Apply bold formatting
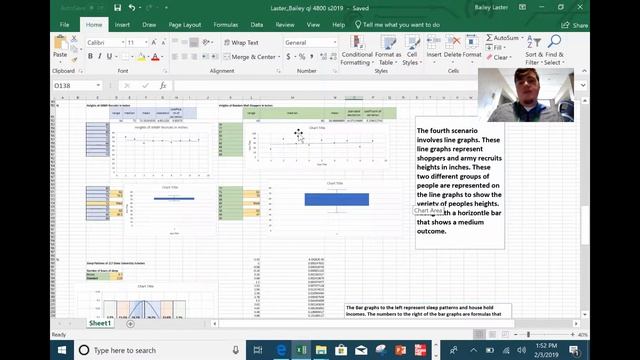The image size is (640, 360). [x=90, y=56]
